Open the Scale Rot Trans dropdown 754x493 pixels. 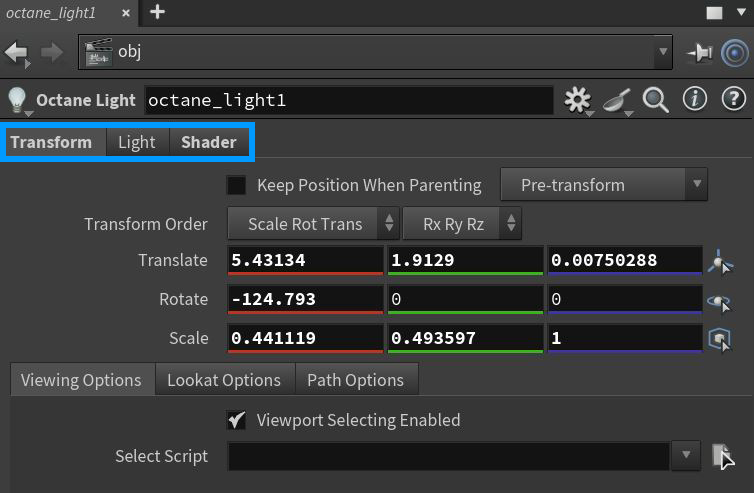click(x=314, y=224)
